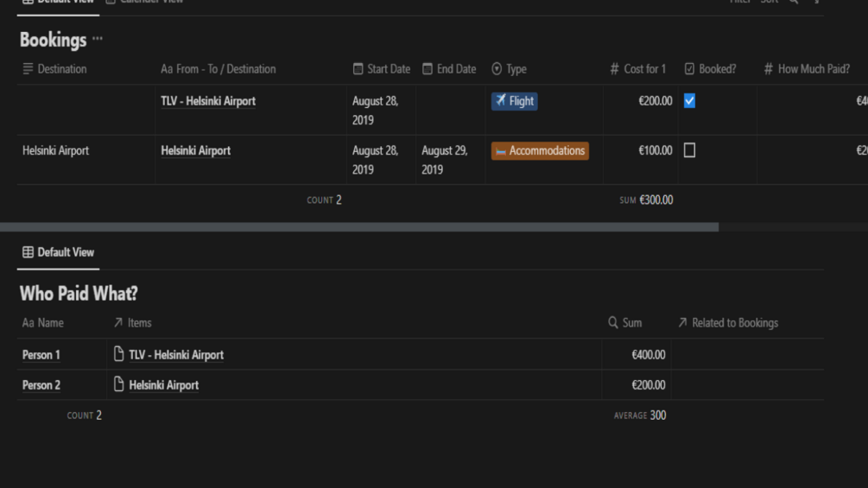This screenshot has width=868, height=488.
Task: Open the Person 2 page
Action: click(x=41, y=385)
